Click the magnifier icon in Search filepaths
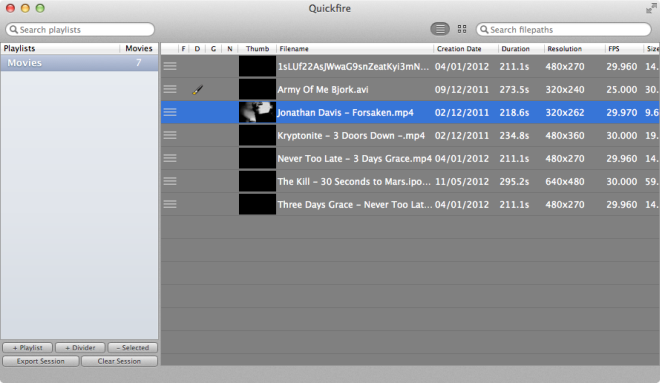This screenshot has width=660, height=383. click(484, 29)
